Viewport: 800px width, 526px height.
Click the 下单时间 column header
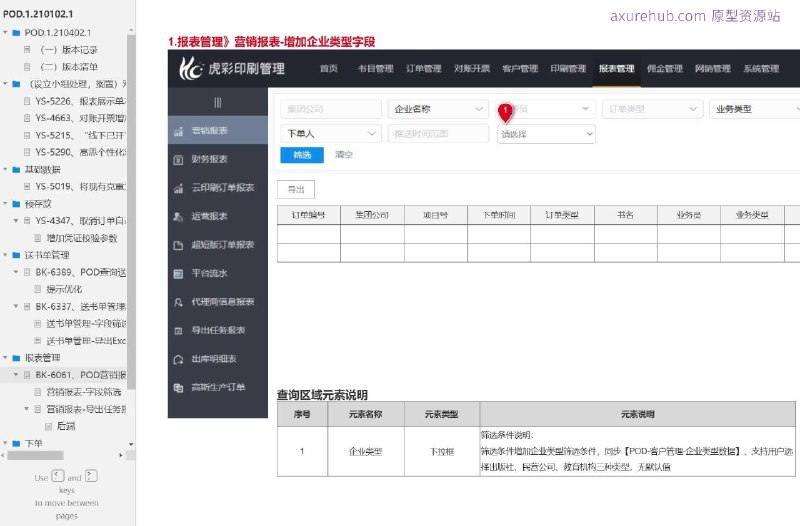click(499, 215)
